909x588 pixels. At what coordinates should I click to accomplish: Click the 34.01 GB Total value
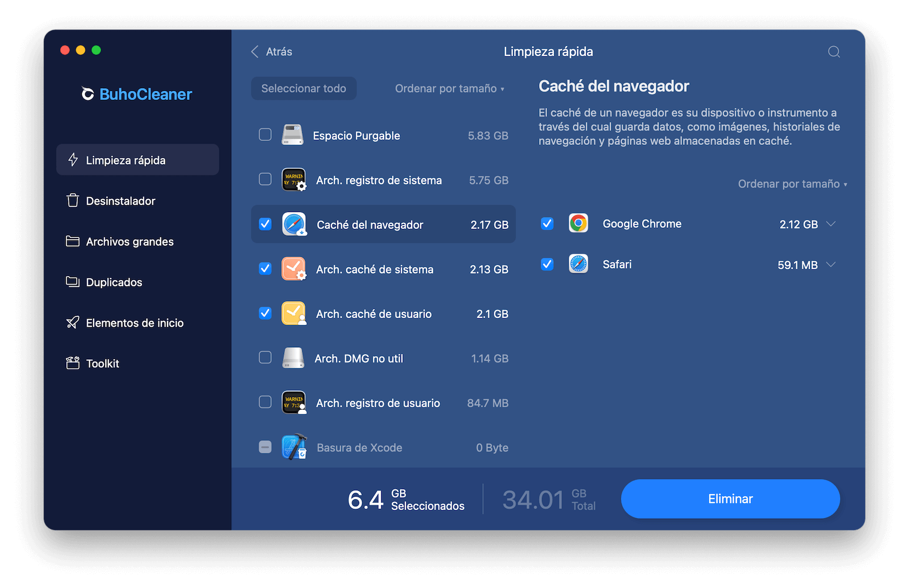pyautogui.click(x=549, y=499)
